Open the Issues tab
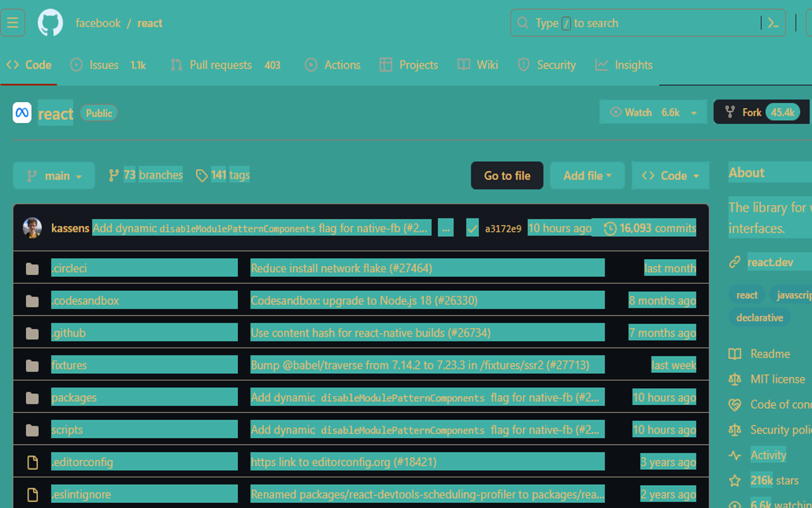The width and height of the screenshot is (812, 508). (x=108, y=65)
